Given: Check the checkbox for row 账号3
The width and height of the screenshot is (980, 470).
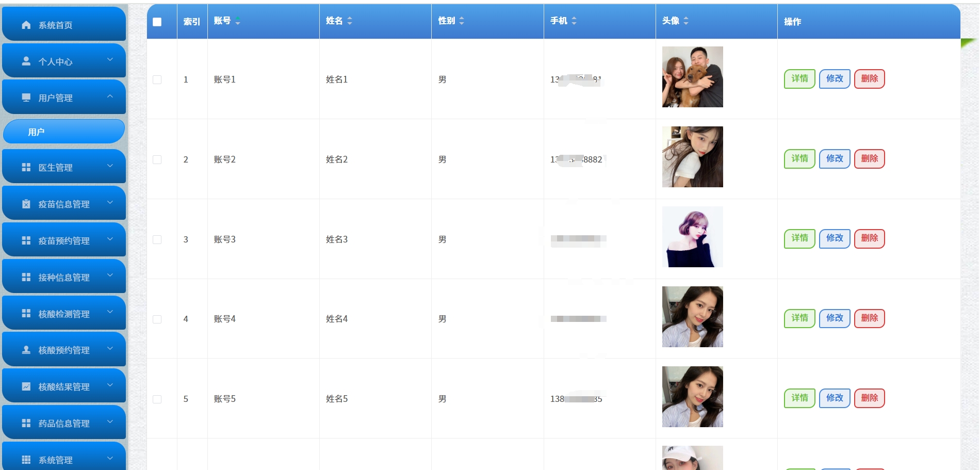Looking at the screenshot, I should [x=157, y=239].
